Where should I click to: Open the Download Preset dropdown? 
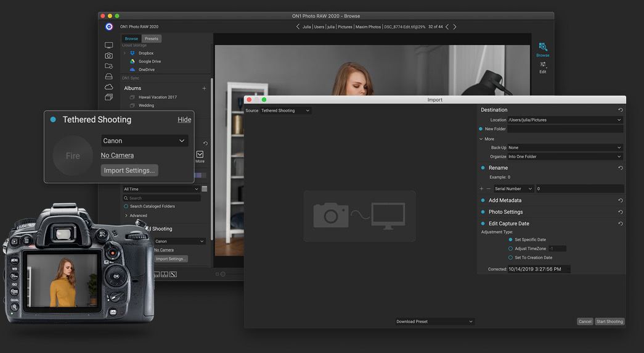click(x=434, y=322)
